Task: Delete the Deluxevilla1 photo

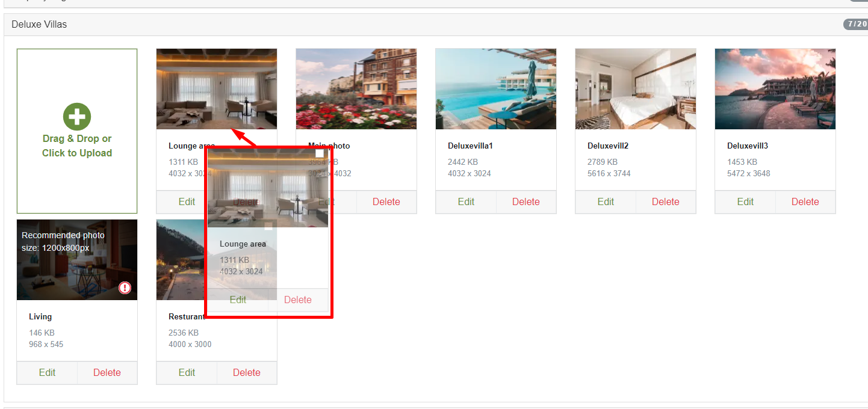Action: [x=526, y=202]
